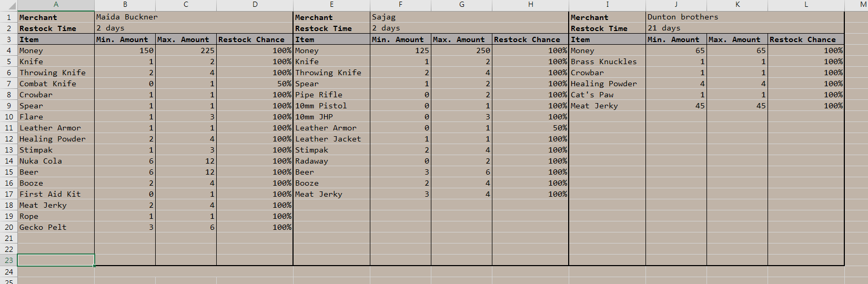This screenshot has width=868, height=284.
Task: Select Item header cell in column E
Action: pos(331,39)
